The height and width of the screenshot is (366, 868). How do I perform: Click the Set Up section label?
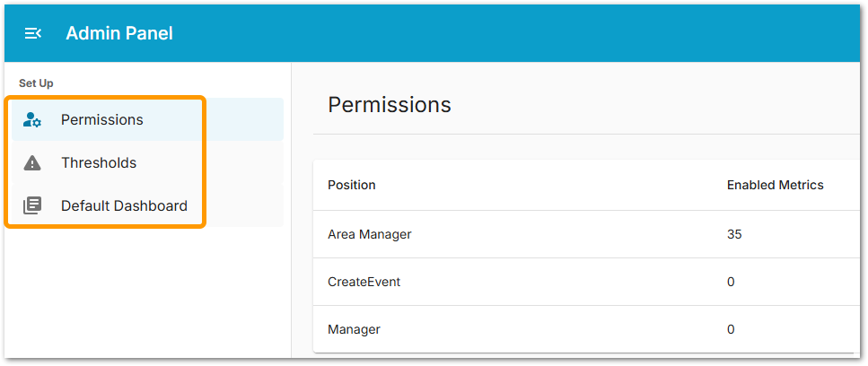pos(36,83)
